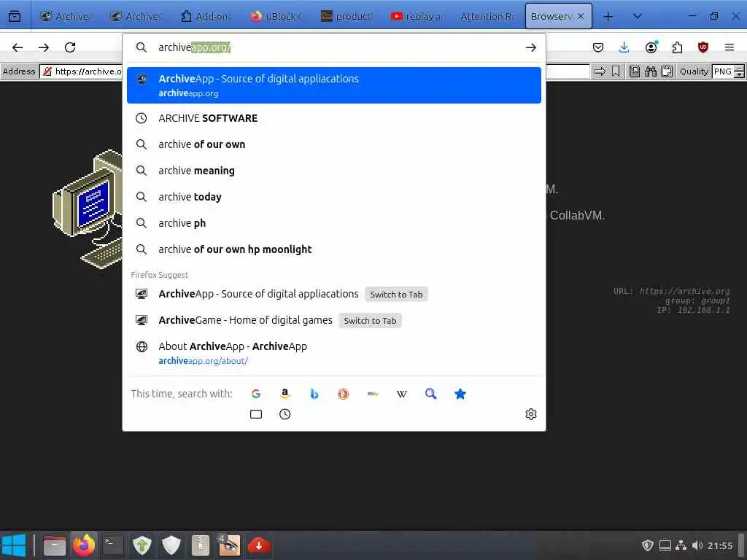Open the volume control in tray

[697, 545]
